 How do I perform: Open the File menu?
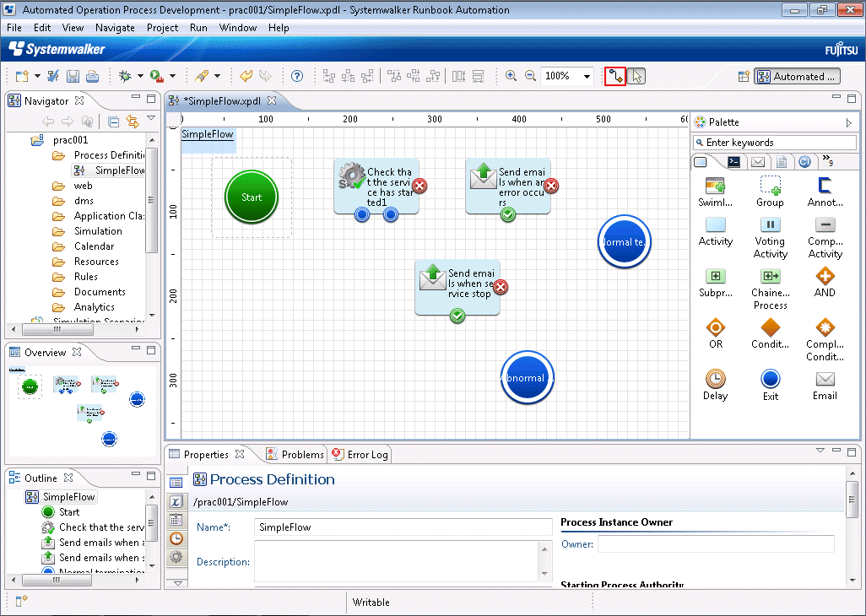pos(14,28)
